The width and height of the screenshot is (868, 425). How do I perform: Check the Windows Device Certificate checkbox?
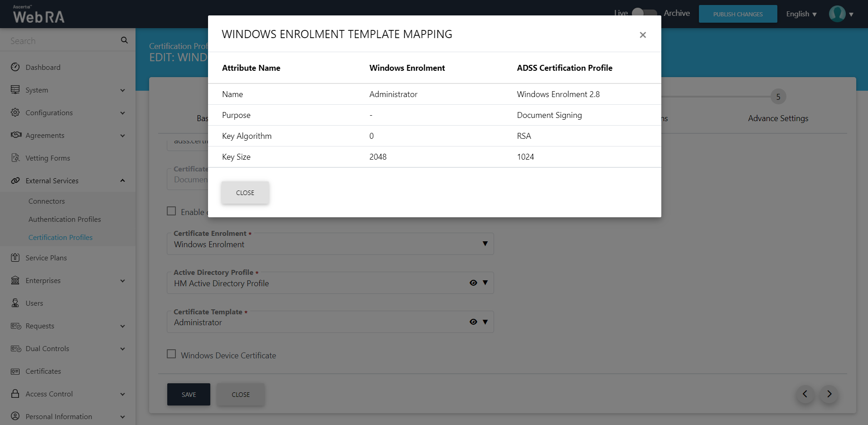171,354
